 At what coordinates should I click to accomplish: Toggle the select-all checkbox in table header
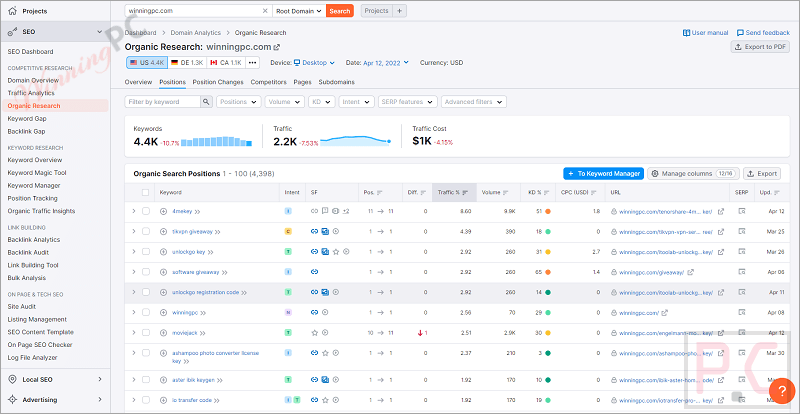(146, 192)
